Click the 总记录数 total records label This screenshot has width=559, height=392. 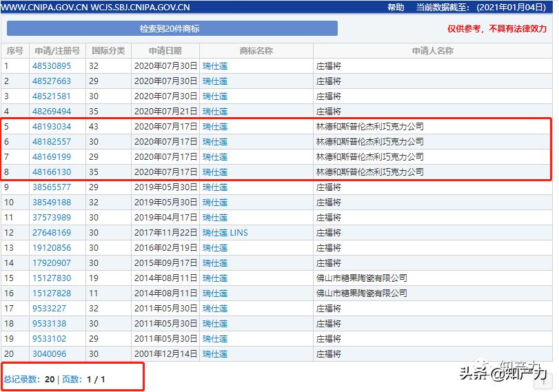pos(22,379)
